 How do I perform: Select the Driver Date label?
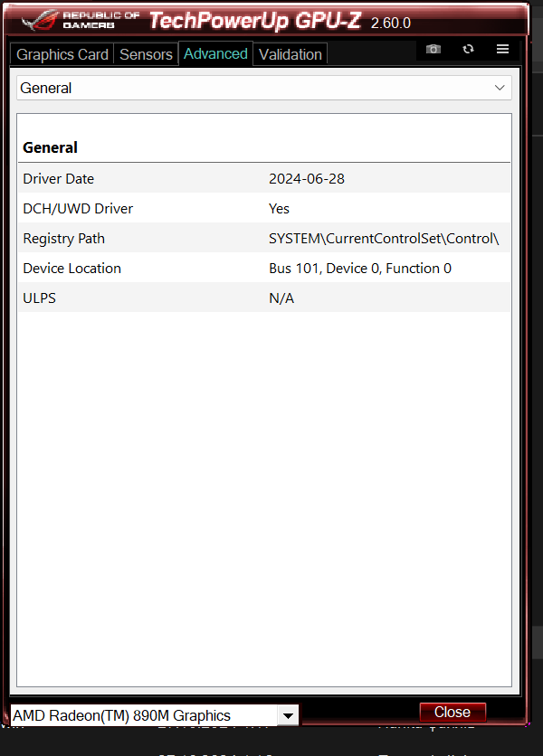coord(59,179)
